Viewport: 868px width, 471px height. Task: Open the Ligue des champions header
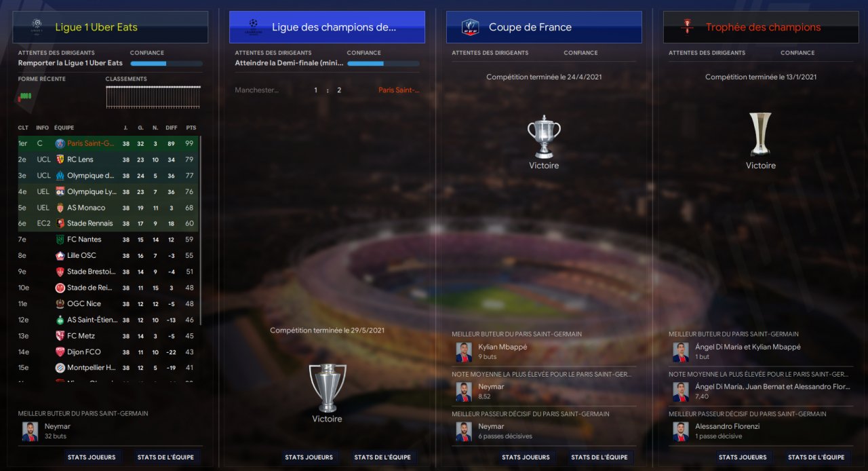(x=327, y=27)
